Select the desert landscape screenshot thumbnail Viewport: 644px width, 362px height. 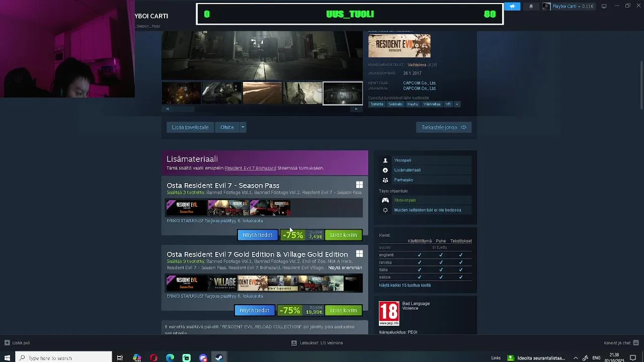click(x=262, y=93)
